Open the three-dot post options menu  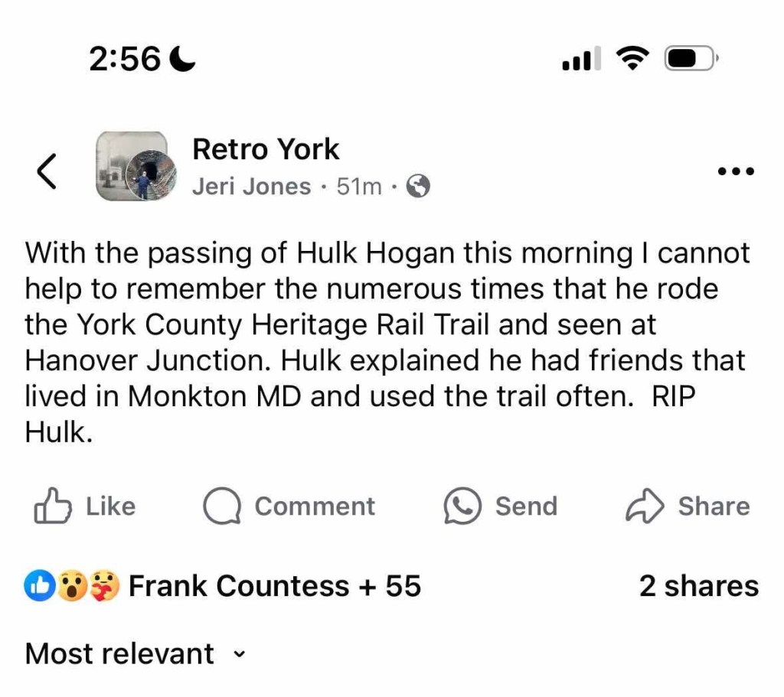click(736, 171)
